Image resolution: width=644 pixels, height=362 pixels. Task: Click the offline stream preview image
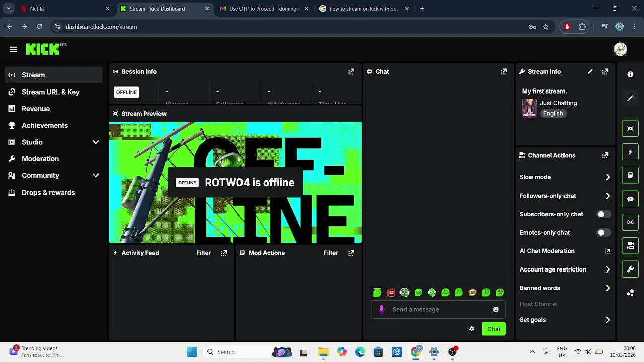coord(235,183)
